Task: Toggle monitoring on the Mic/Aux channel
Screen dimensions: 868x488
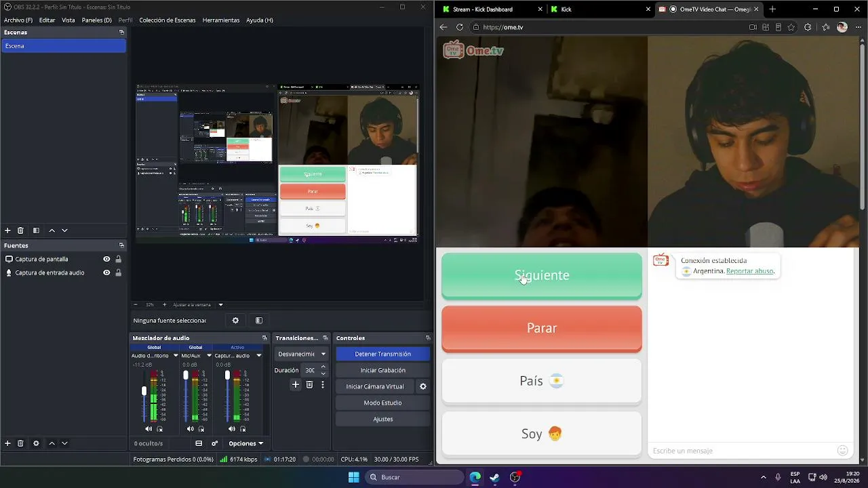Action: 201,429
